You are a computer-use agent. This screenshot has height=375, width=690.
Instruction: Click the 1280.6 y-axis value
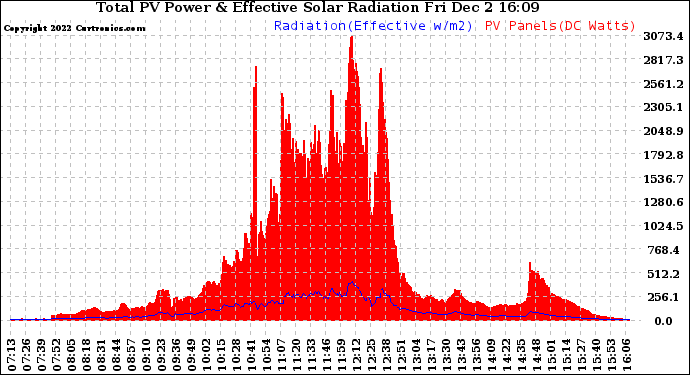click(x=663, y=202)
